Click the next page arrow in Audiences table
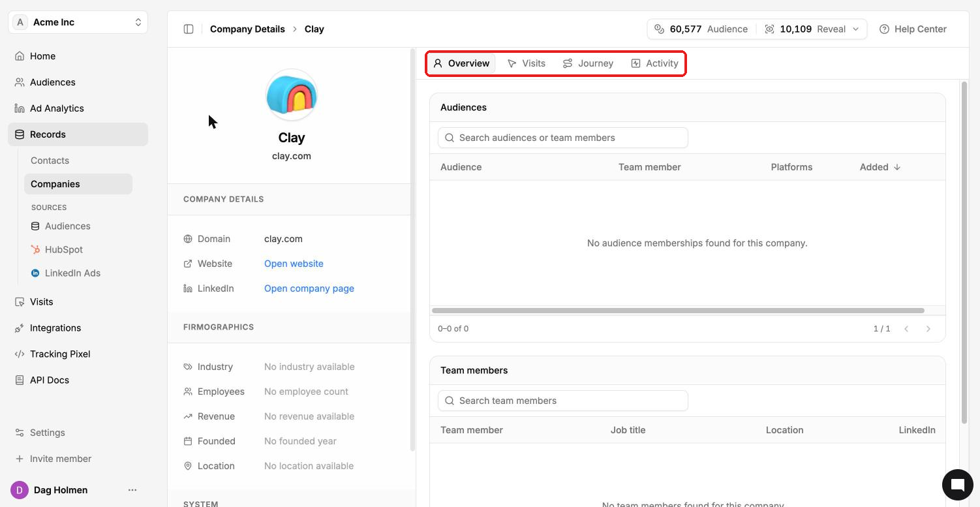Viewport: 980px width, 507px height. (x=928, y=329)
